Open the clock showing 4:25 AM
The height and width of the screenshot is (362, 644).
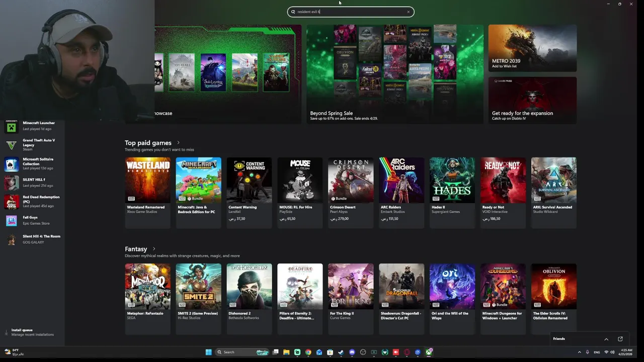[626, 352]
